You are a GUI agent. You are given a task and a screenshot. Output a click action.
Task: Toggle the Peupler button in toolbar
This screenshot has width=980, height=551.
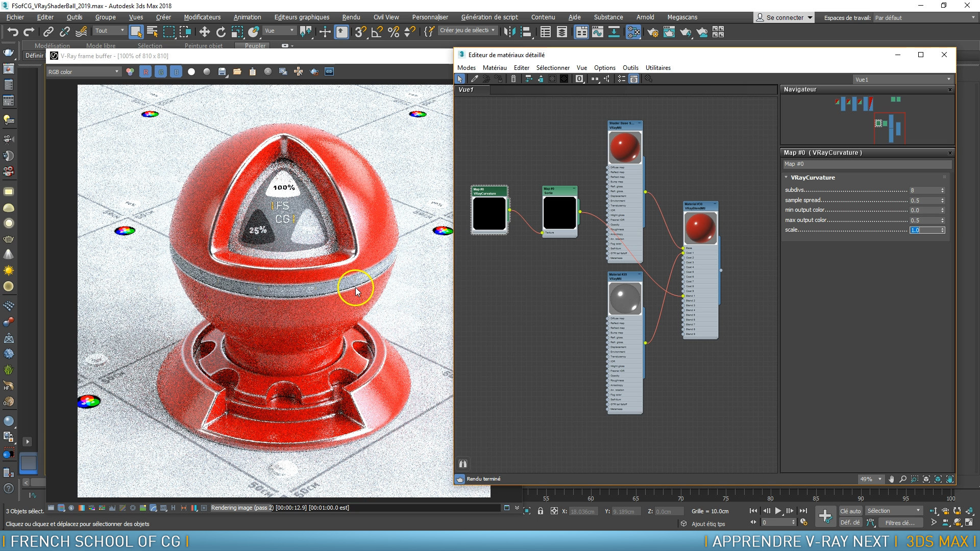tap(254, 45)
